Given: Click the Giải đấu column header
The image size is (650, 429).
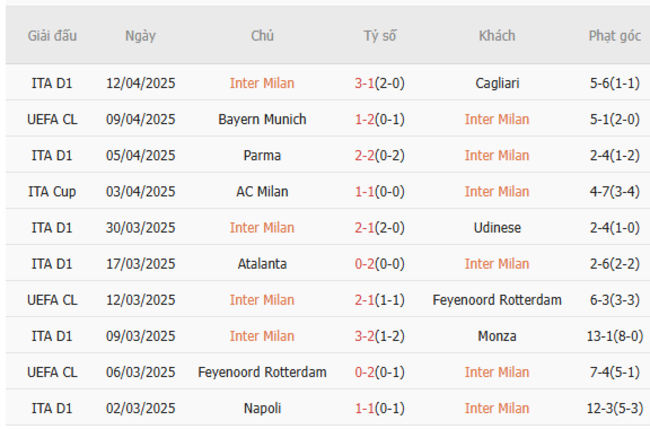Looking at the screenshot, I should click(x=52, y=36).
